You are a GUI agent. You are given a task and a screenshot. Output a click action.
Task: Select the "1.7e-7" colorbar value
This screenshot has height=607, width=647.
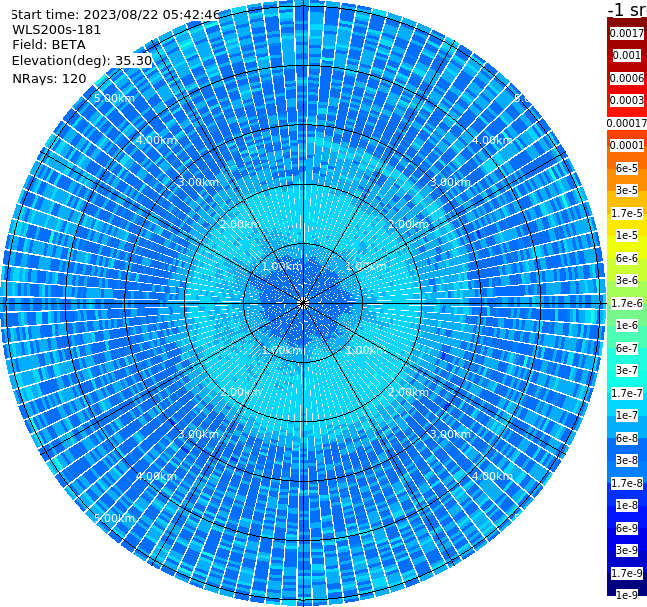tap(627, 393)
